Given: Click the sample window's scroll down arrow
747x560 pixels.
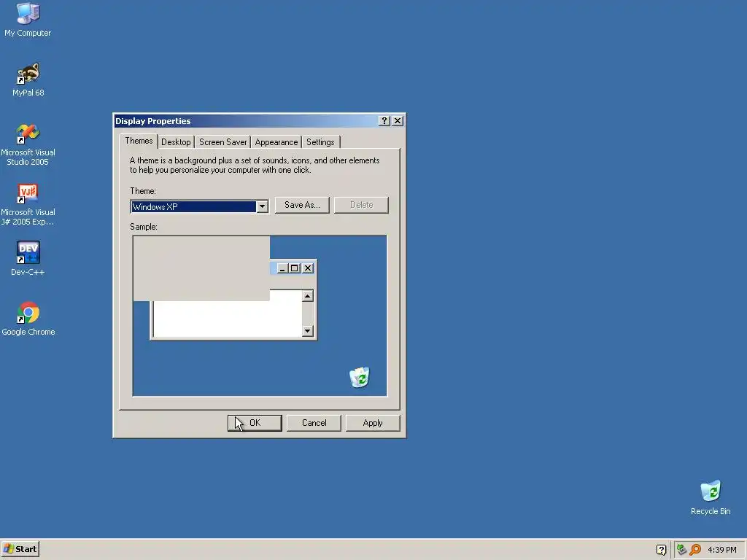Looking at the screenshot, I should click(x=308, y=331).
